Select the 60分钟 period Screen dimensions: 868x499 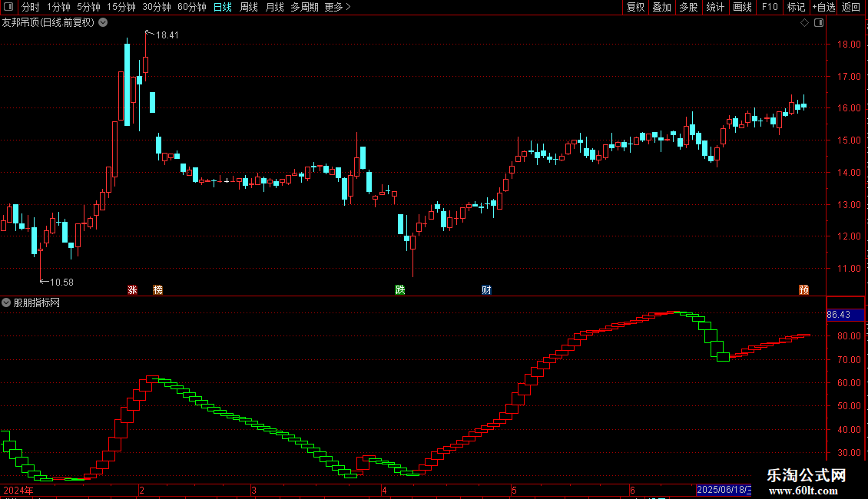(x=191, y=7)
